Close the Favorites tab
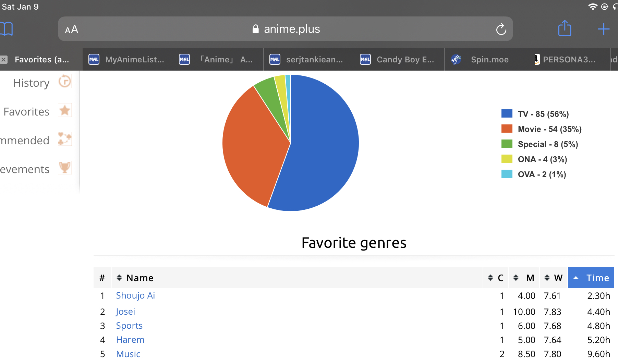618x364 pixels. (4, 60)
